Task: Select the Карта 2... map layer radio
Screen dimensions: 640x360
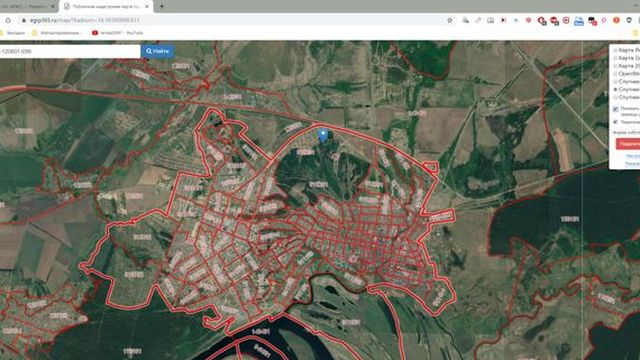Action: pos(616,66)
